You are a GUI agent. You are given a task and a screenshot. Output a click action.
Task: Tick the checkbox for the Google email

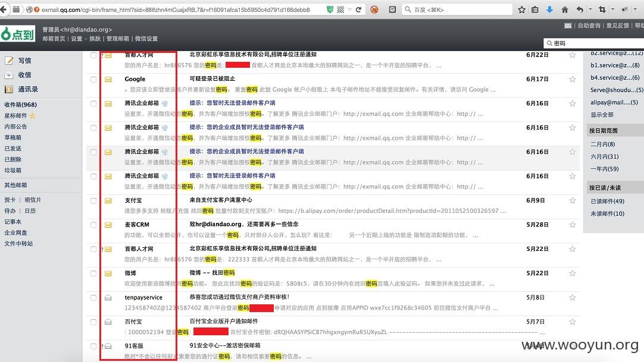(93, 80)
